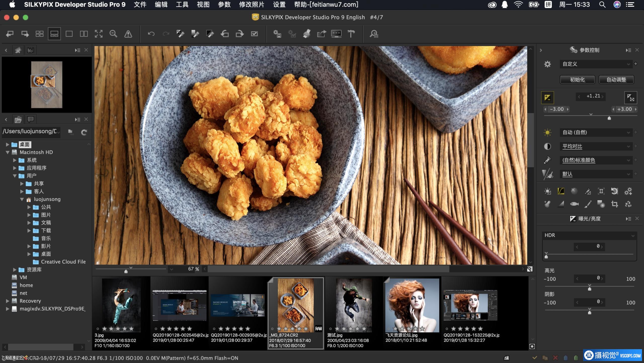Click the tone curve icon
The image size is (644, 363).
click(x=561, y=191)
